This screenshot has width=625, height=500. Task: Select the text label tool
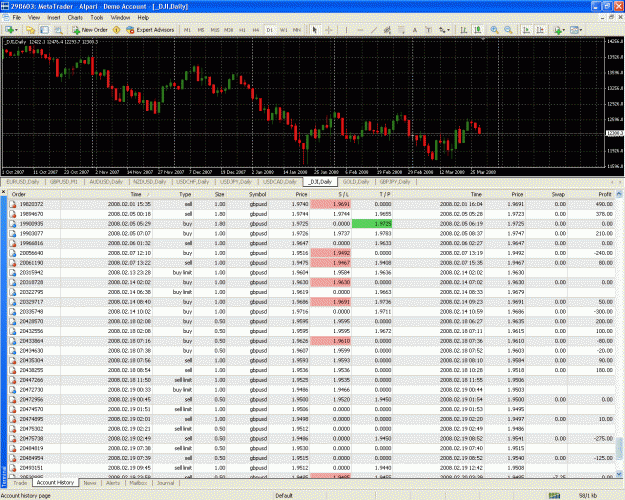pos(428,30)
